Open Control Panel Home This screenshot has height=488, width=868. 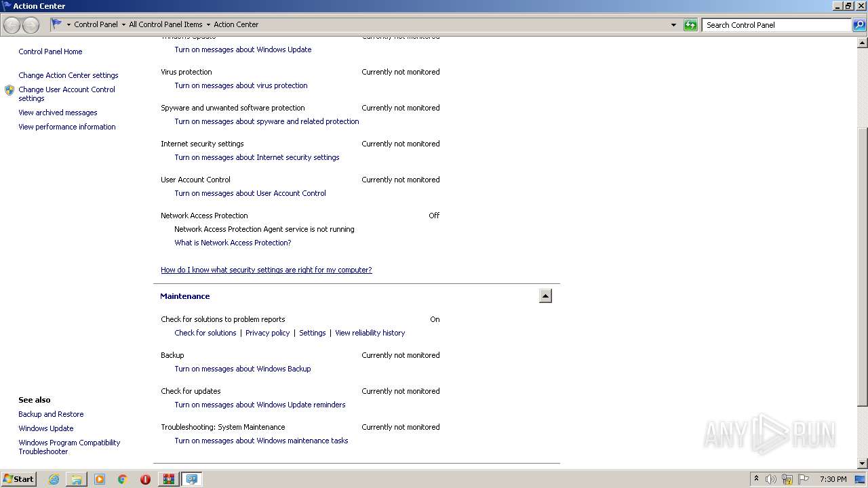[x=50, y=52]
